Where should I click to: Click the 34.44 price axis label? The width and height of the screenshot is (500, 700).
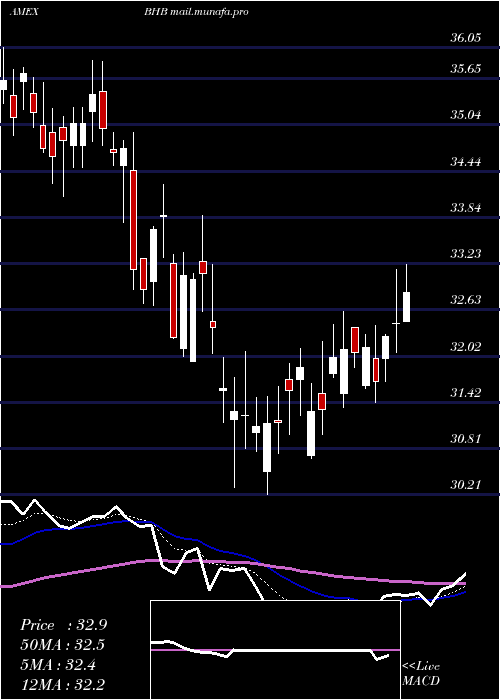pos(466,162)
